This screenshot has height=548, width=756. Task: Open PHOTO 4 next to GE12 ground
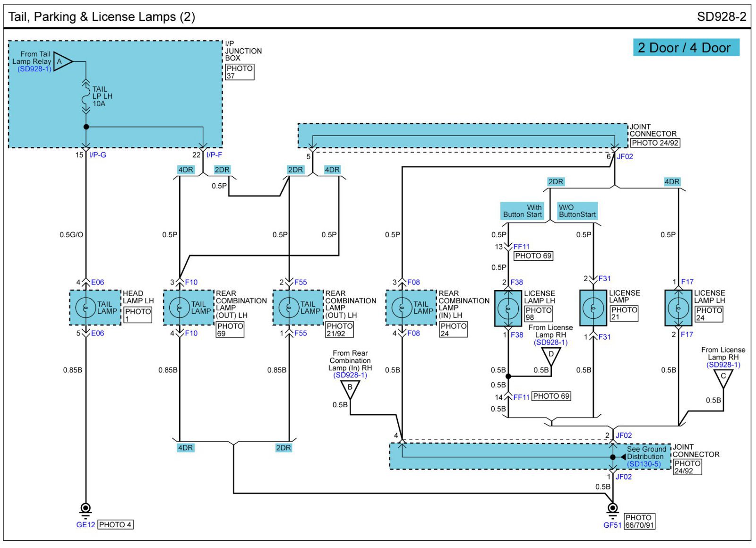point(115,524)
